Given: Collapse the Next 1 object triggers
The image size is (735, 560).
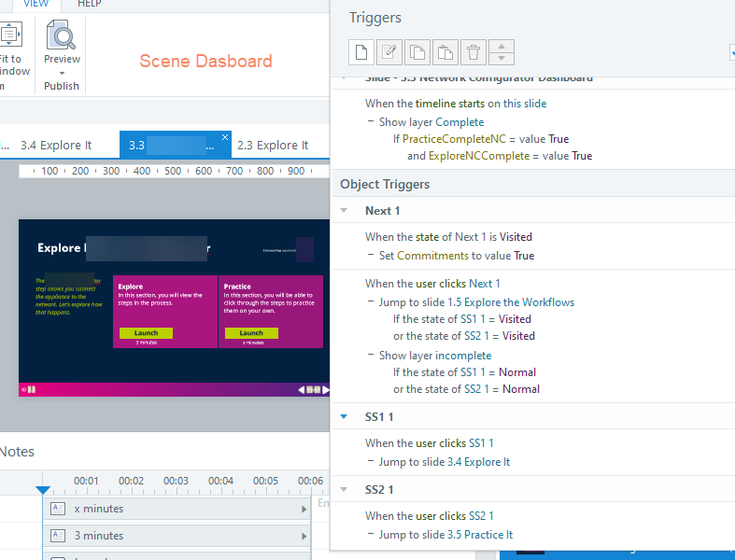Looking at the screenshot, I should pos(344,210).
